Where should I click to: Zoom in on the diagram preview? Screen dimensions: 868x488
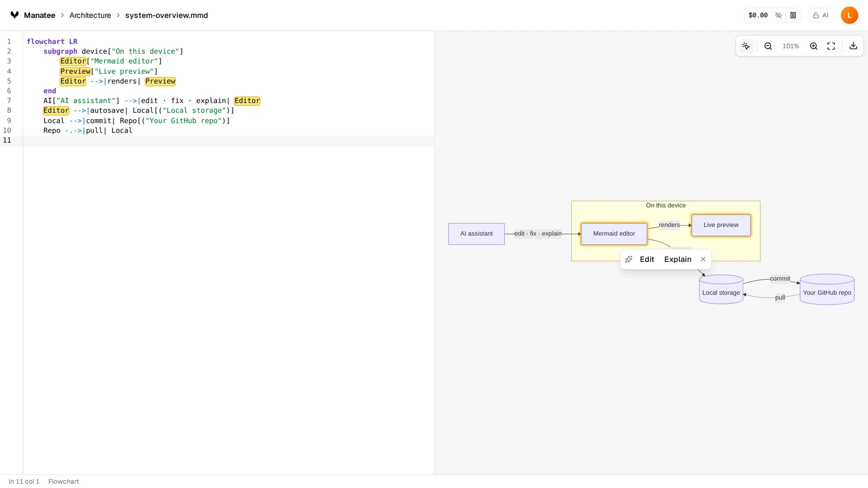coord(814,46)
